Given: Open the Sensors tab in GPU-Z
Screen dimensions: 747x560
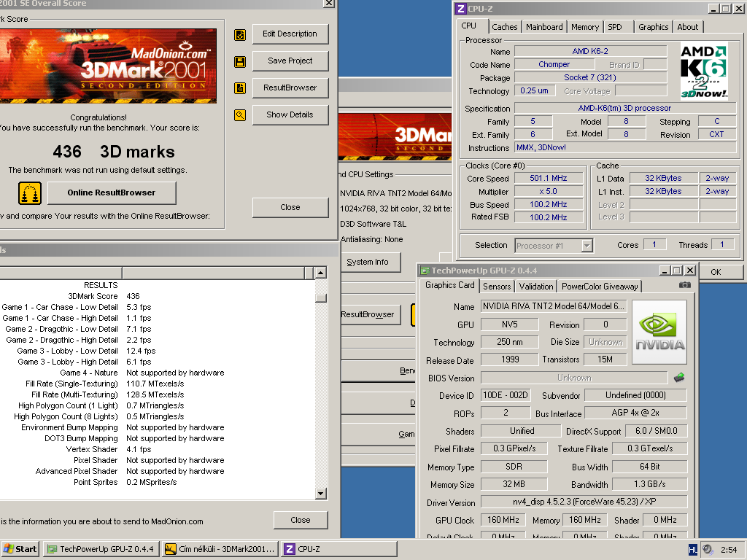Looking at the screenshot, I should [496, 286].
